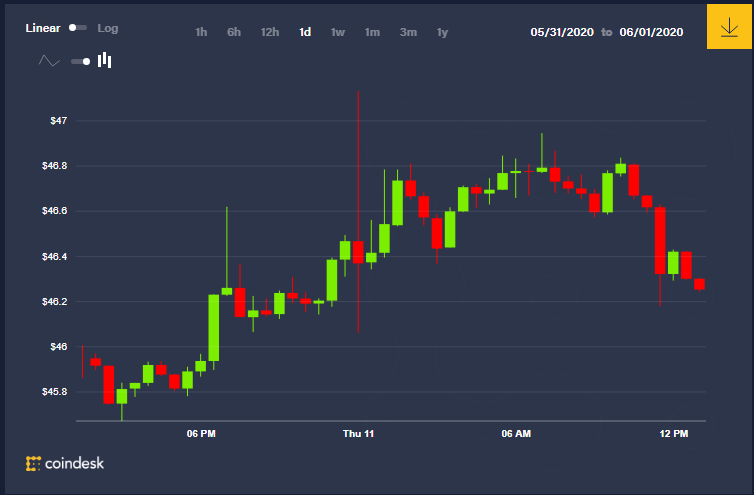Image resolution: width=754 pixels, height=495 pixels.
Task: Click the yellow download chart button
Action: pyautogui.click(x=729, y=26)
